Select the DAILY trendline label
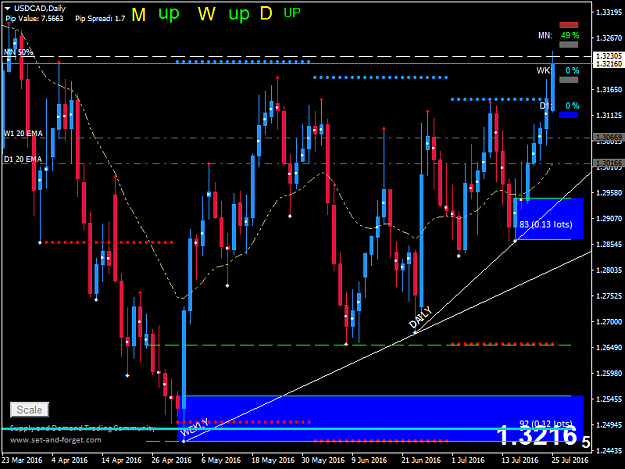 420,318
